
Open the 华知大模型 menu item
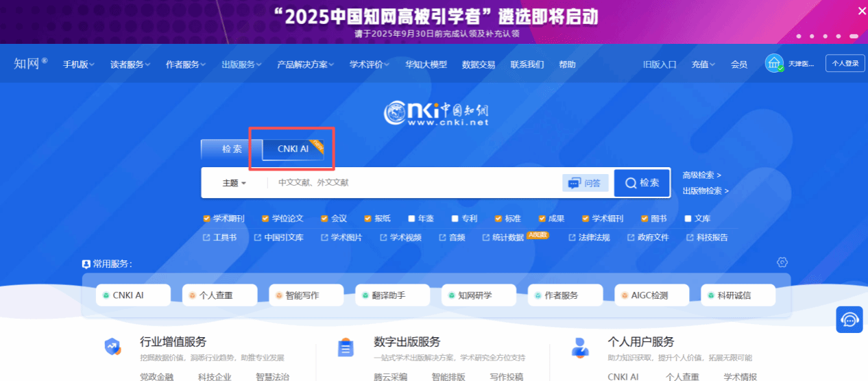(426, 64)
